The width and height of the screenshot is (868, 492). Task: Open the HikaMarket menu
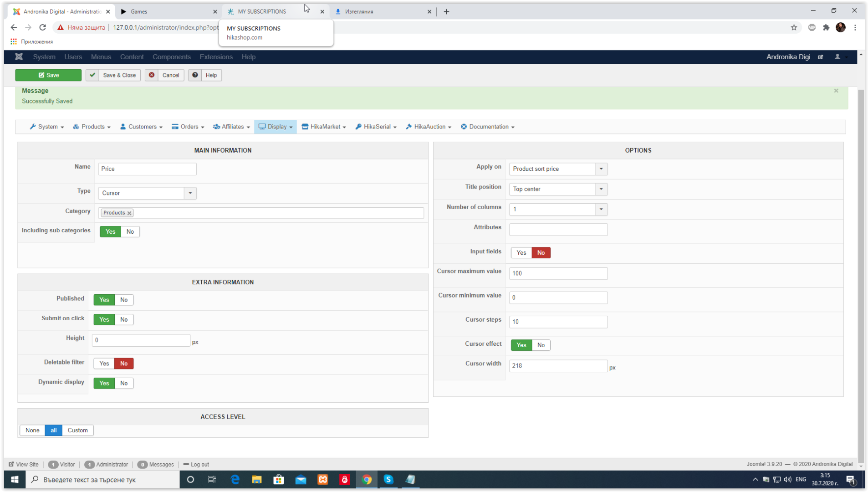[324, 127]
